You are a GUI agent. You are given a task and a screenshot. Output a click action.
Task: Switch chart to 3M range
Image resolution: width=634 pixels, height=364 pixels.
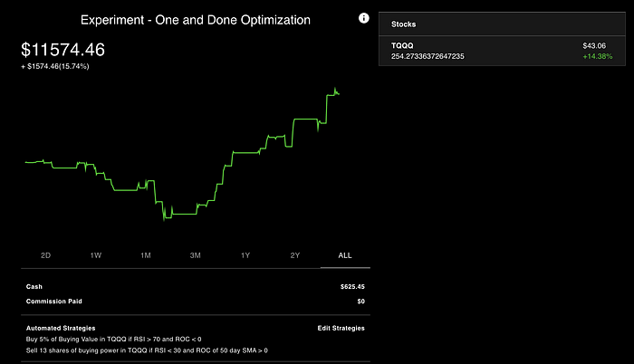coord(196,255)
